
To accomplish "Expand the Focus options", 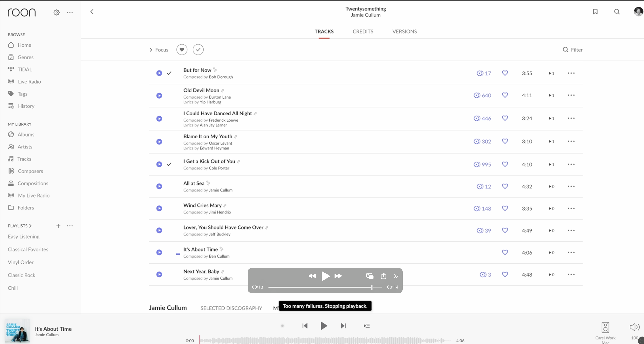I will point(159,50).
